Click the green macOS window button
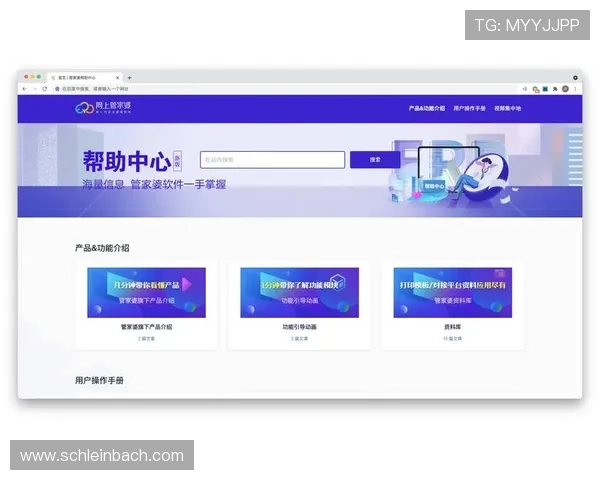 39,77
